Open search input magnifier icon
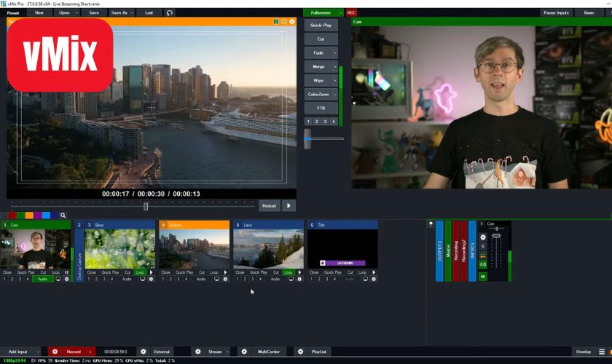 tap(63, 215)
